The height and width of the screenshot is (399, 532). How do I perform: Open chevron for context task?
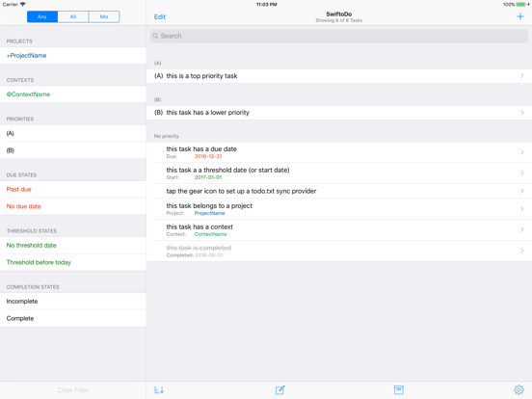pos(522,229)
